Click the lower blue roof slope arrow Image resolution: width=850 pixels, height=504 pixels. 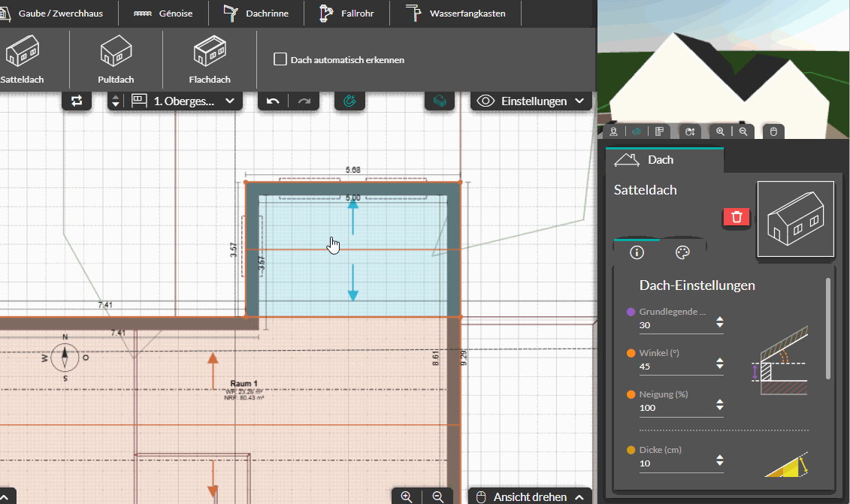pos(353,282)
